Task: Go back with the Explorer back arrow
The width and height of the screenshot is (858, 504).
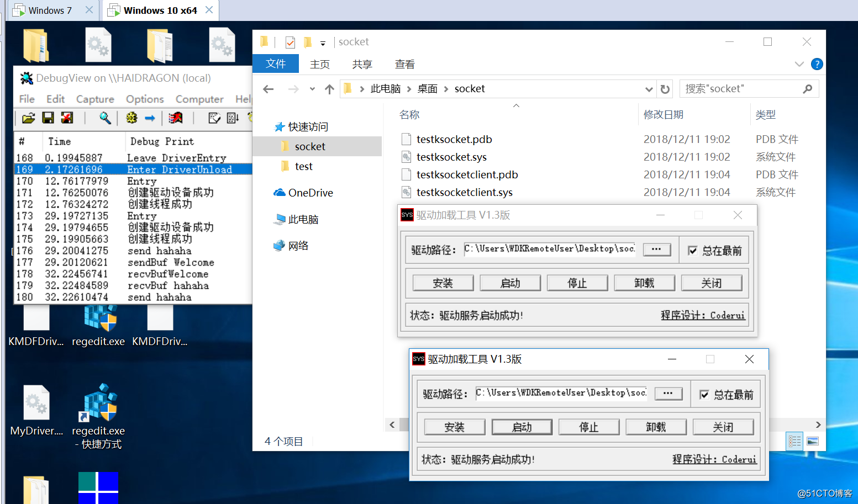Action: [269, 89]
